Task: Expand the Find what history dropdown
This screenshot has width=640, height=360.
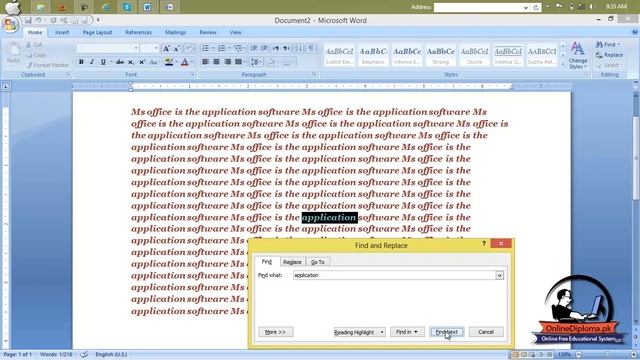Action: tap(499, 276)
